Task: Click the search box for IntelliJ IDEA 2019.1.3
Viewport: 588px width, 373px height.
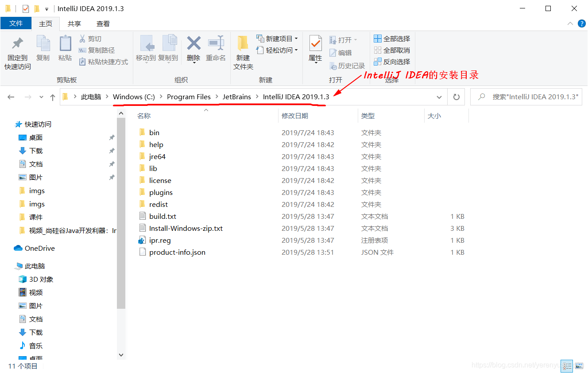Action: pos(526,97)
